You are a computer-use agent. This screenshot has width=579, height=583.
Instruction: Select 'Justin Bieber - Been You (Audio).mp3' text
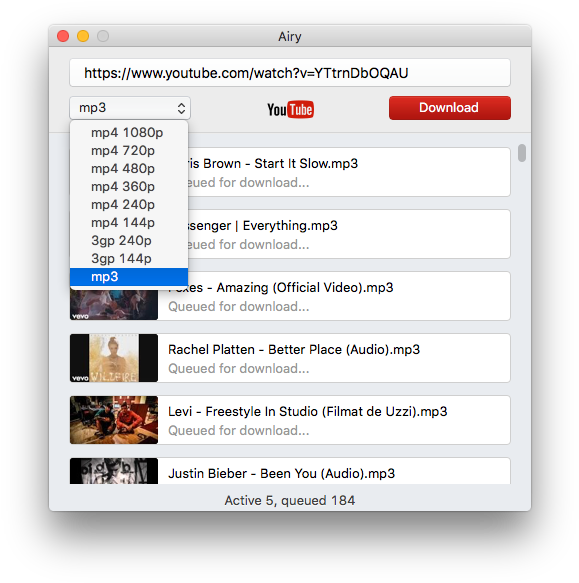tap(282, 474)
